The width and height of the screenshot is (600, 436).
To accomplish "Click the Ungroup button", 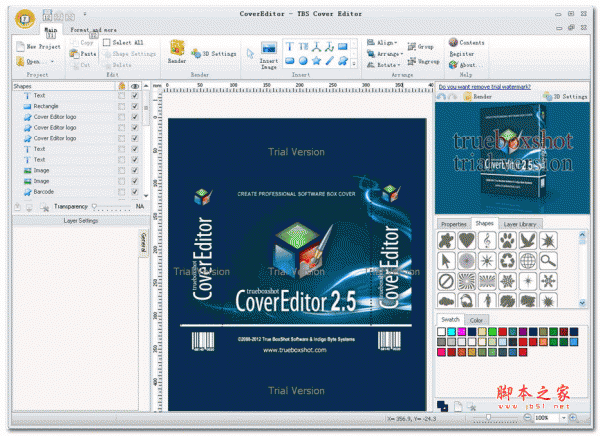I will pyautogui.click(x=424, y=61).
